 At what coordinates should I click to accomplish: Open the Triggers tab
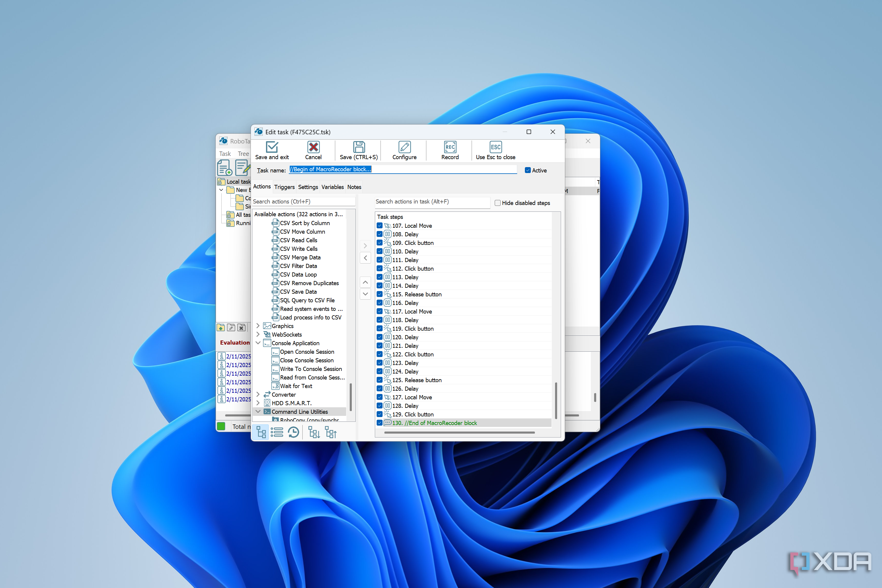point(284,187)
